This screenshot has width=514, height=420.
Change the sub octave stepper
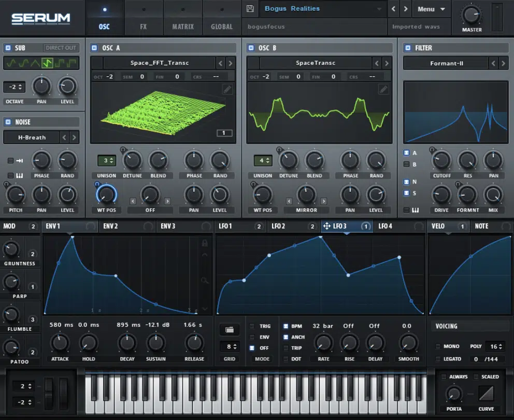(15, 87)
